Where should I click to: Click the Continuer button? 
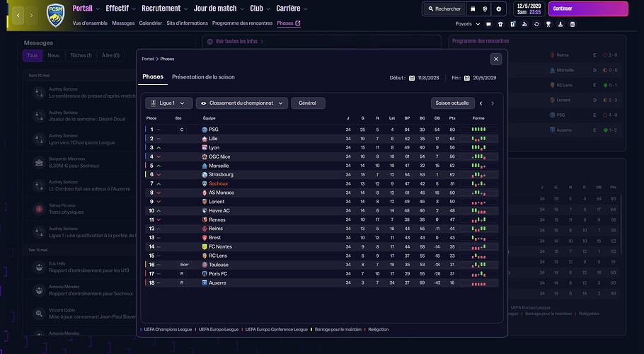coord(588,8)
